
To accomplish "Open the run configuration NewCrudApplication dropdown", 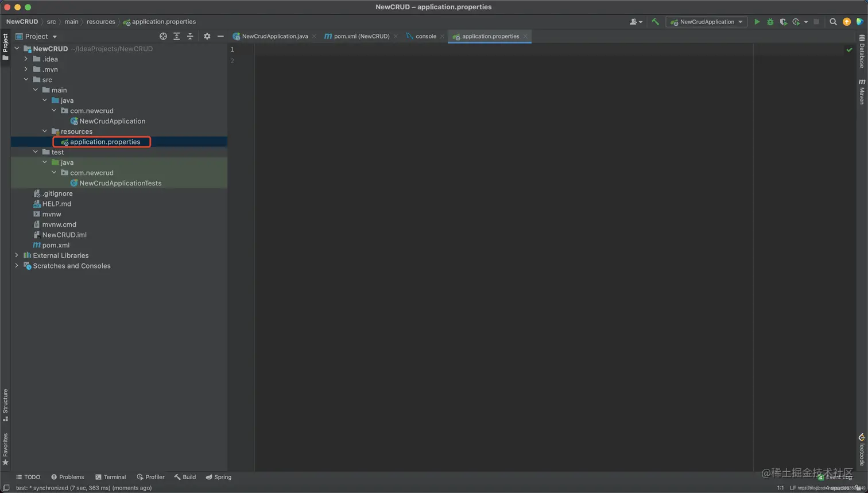I will point(707,22).
